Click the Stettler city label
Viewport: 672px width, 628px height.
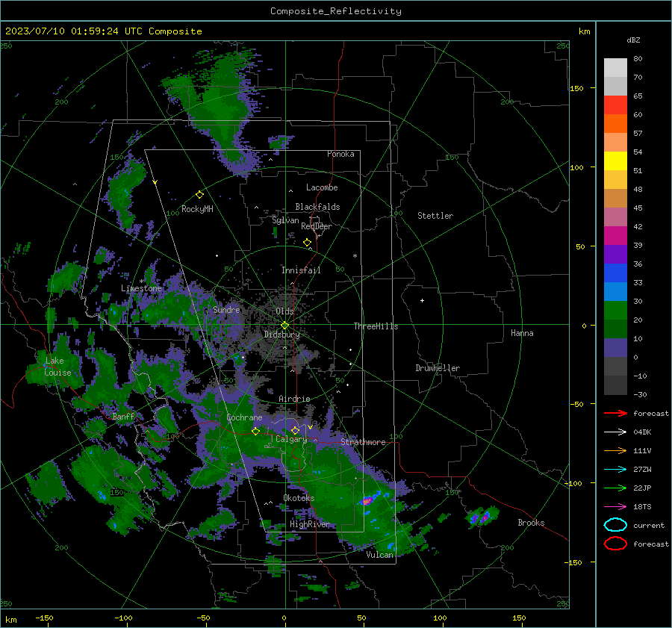coord(435,216)
